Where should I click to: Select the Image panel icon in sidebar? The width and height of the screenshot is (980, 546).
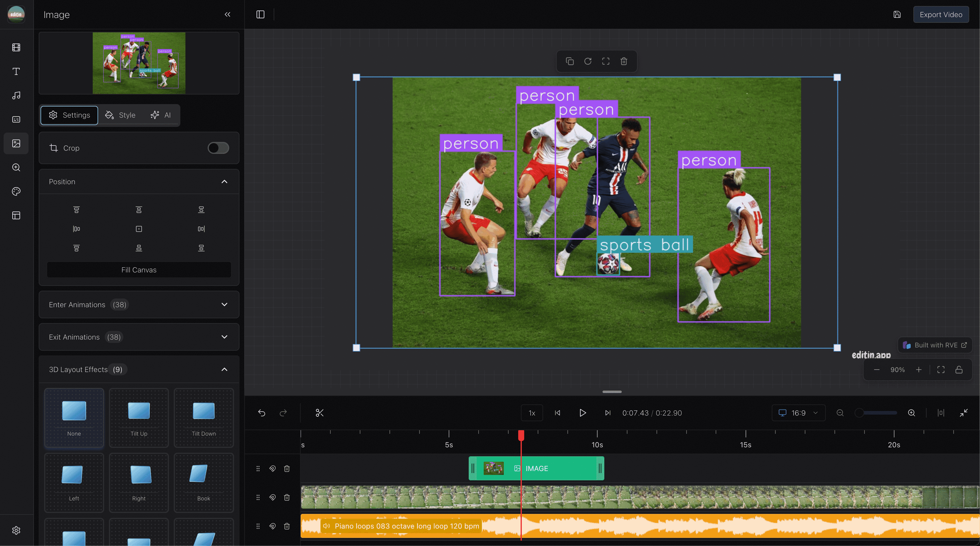[x=16, y=143]
